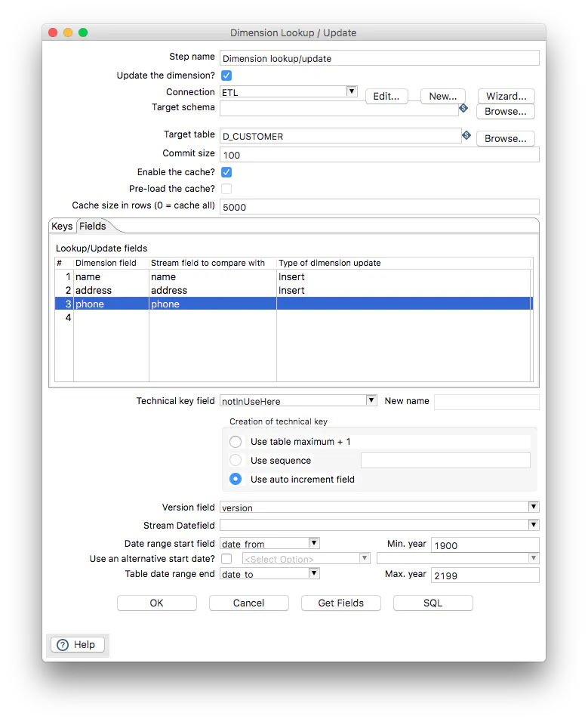Click the variable icon beside Target table
This screenshot has width=588, height=722.
tap(466, 135)
